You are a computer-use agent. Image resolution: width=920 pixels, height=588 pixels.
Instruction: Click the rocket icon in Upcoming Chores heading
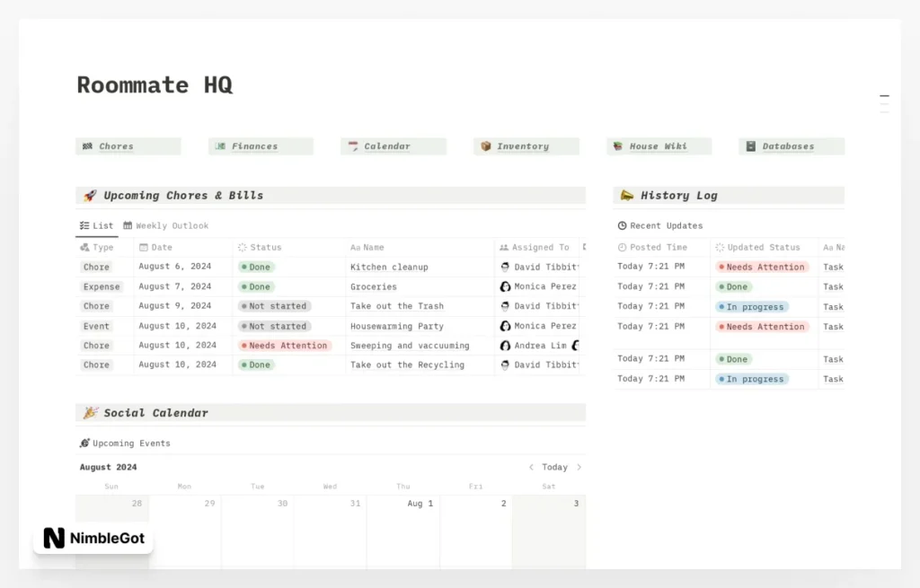point(90,195)
